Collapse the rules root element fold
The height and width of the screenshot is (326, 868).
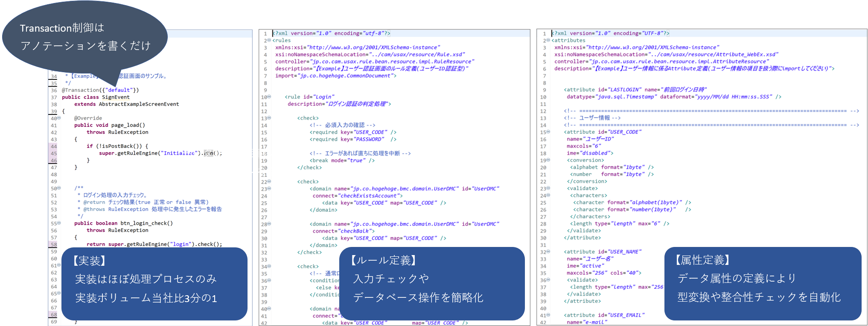coord(269,40)
